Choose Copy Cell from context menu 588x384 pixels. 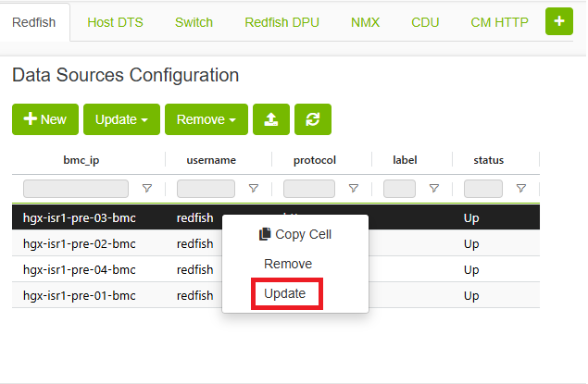pos(294,234)
